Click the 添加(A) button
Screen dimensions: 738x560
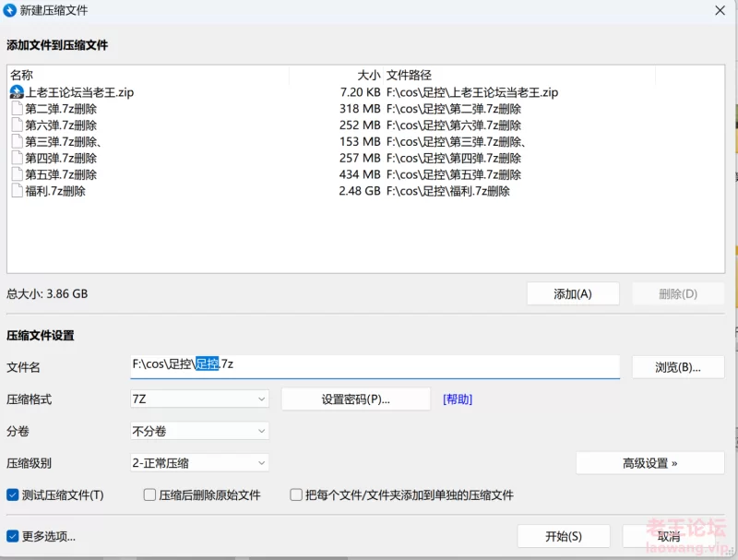click(x=572, y=294)
